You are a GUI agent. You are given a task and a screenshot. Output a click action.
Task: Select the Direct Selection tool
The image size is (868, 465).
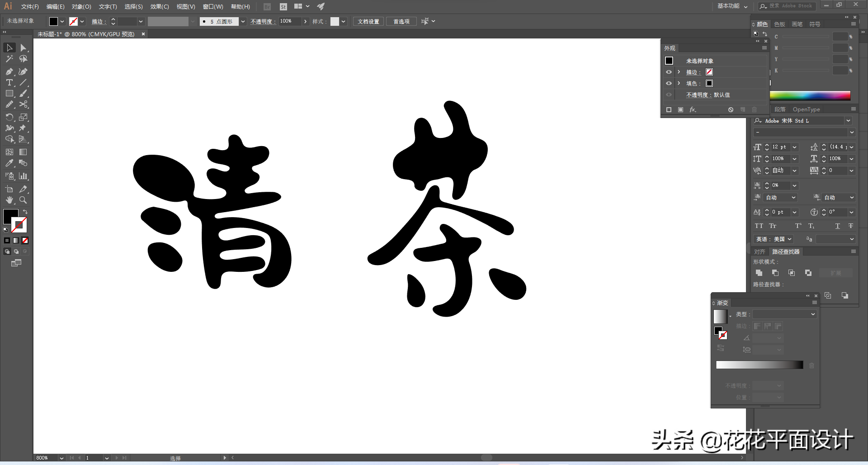pyautogui.click(x=24, y=47)
